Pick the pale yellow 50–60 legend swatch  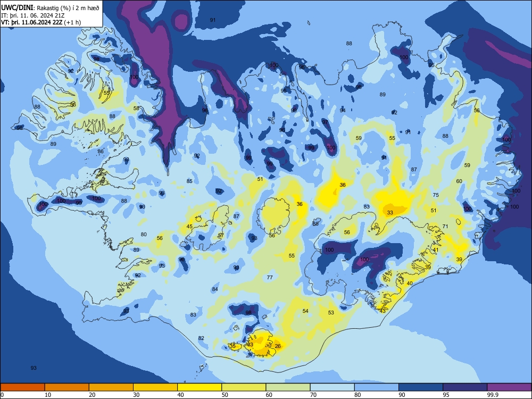pos(244,387)
